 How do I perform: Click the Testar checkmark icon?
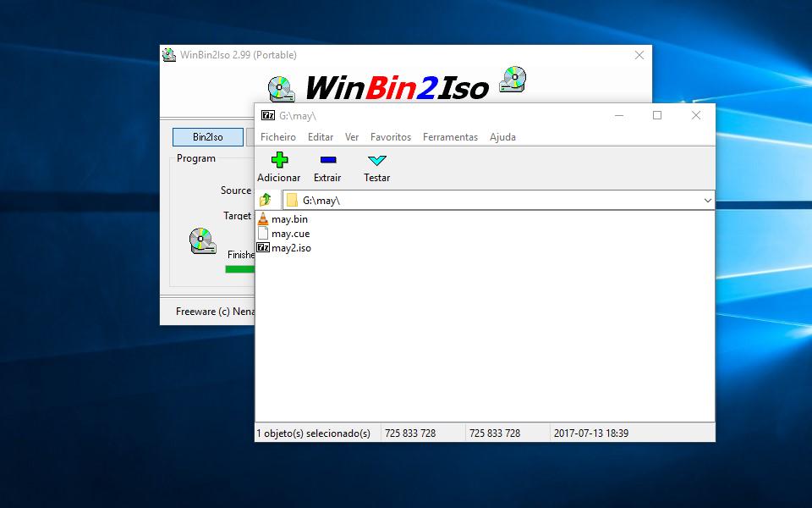376,159
